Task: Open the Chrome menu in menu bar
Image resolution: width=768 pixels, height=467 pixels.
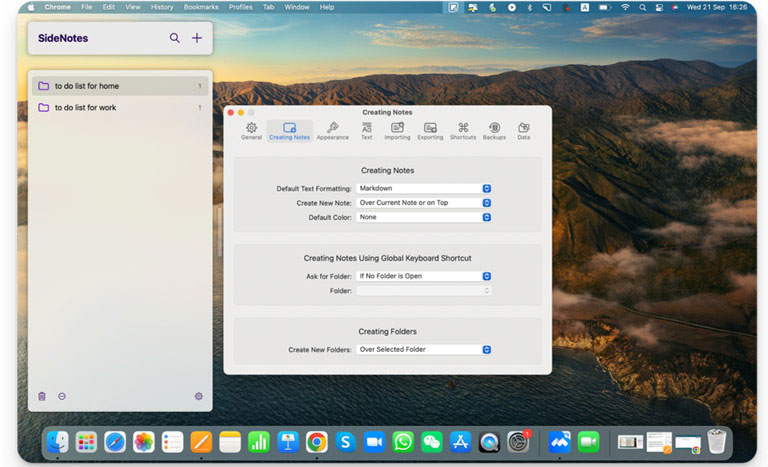Action: 57,7
